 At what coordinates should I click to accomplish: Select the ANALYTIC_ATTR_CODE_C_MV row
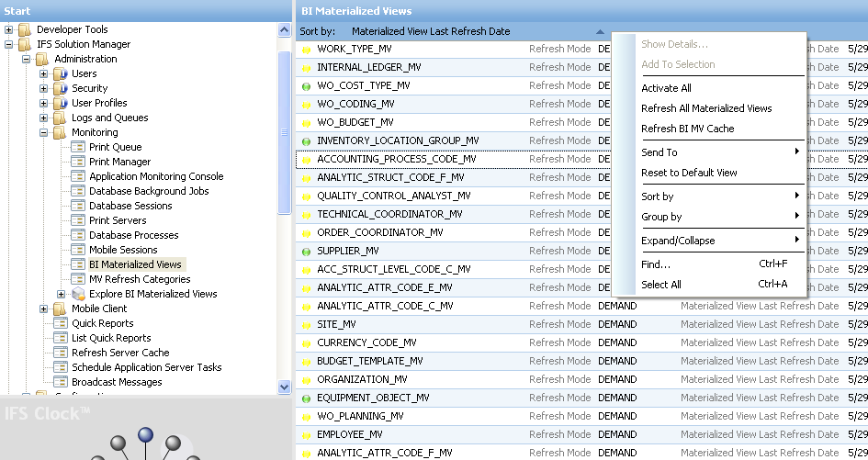pyautogui.click(x=581, y=306)
